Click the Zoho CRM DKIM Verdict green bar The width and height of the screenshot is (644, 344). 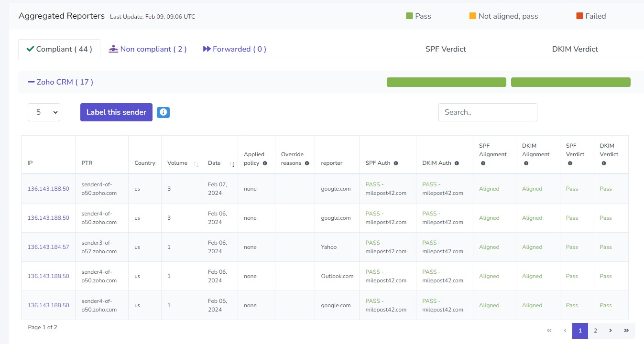pyautogui.click(x=571, y=82)
